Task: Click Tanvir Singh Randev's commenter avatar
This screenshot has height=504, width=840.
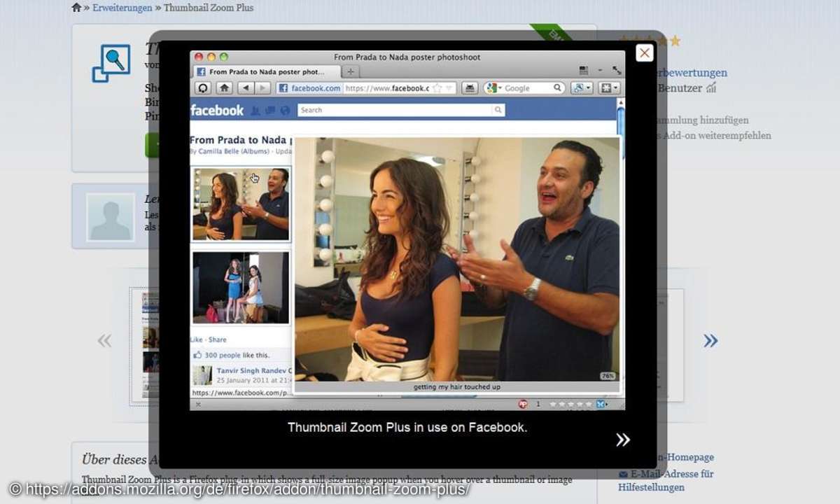Action: point(202,375)
